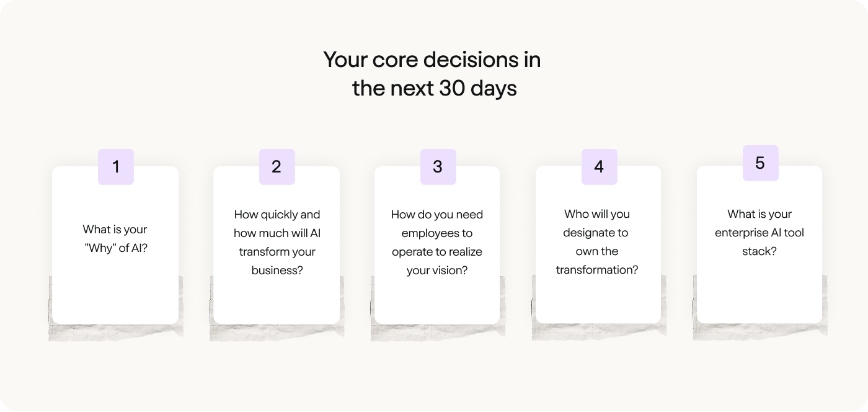Viewport: 868px width, 412px height.
Task: Select the 'Who will you designate' text
Action: [597, 242]
